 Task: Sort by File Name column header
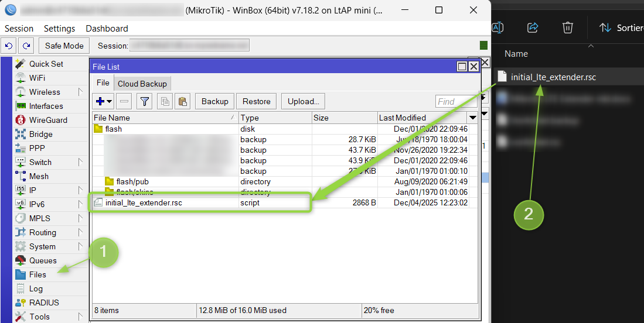[x=165, y=118]
